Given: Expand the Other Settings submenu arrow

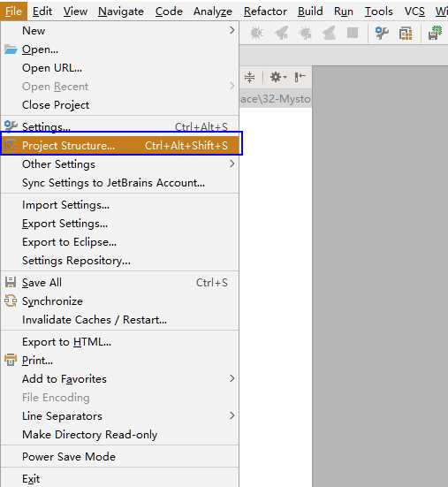Looking at the screenshot, I should click(x=232, y=164).
